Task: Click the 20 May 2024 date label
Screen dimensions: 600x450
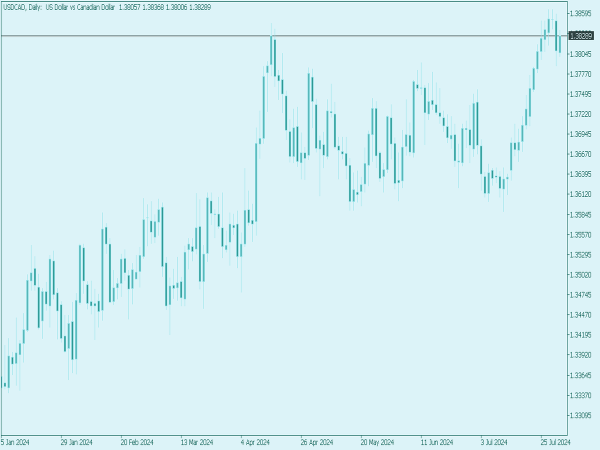Action: point(377,442)
